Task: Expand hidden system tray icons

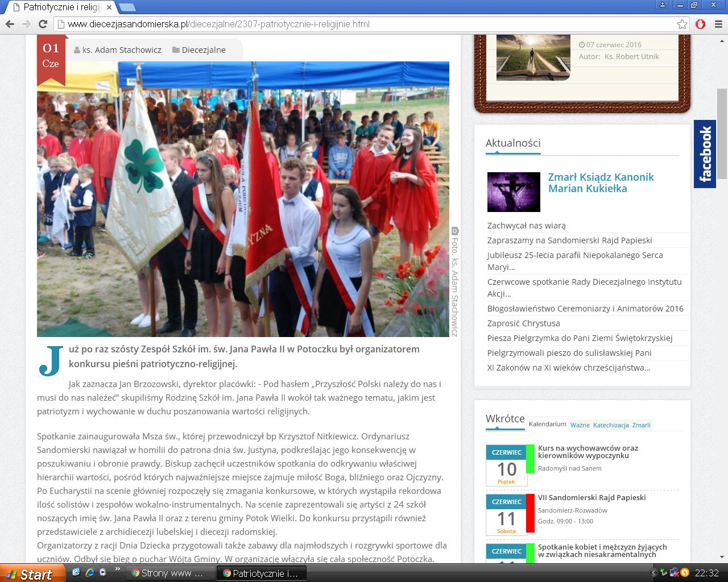Action: 653,573
